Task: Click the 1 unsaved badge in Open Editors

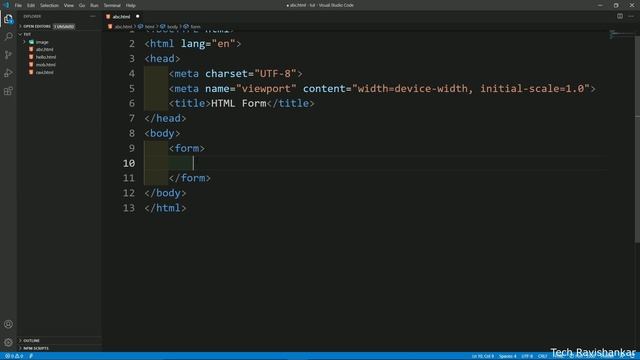Action: click(64, 27)
